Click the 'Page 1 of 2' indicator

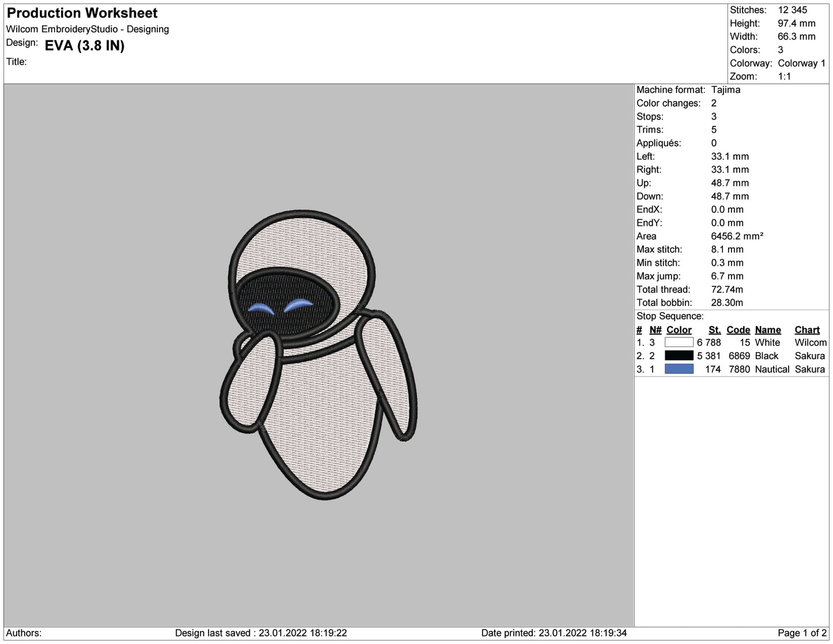(x=802, y=633)
